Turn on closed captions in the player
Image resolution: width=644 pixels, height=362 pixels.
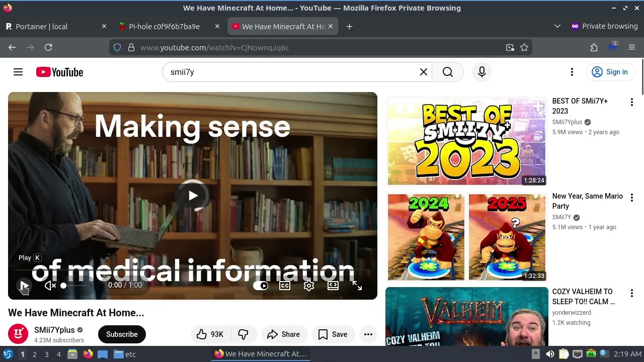pos(285,286)
